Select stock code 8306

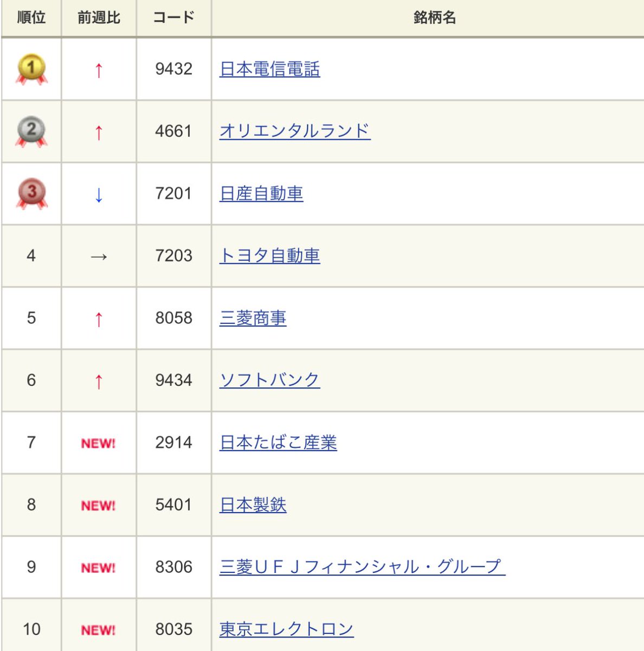173,567
